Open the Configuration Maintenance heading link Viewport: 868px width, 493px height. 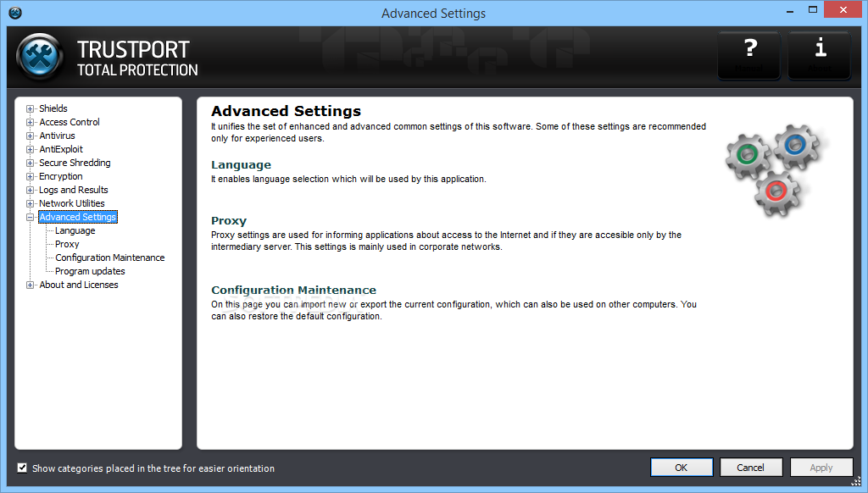(x=293, y=290)
